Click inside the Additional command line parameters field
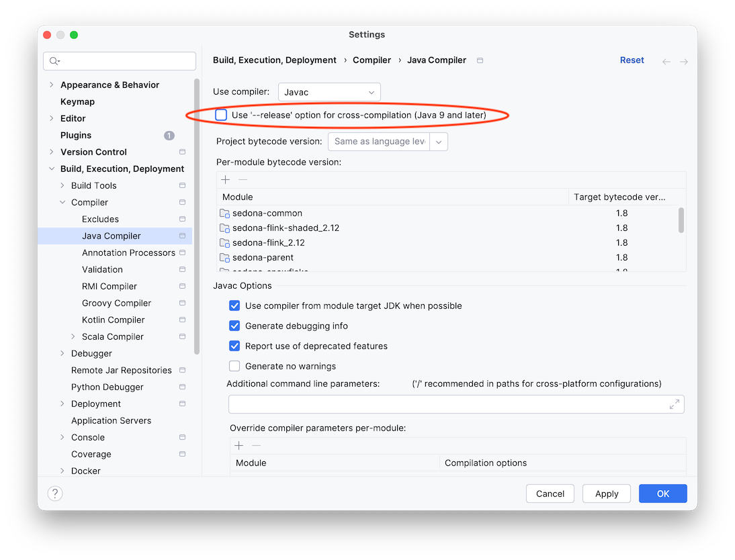This screenshot has width=735, height=560. (x=443, y=404)
